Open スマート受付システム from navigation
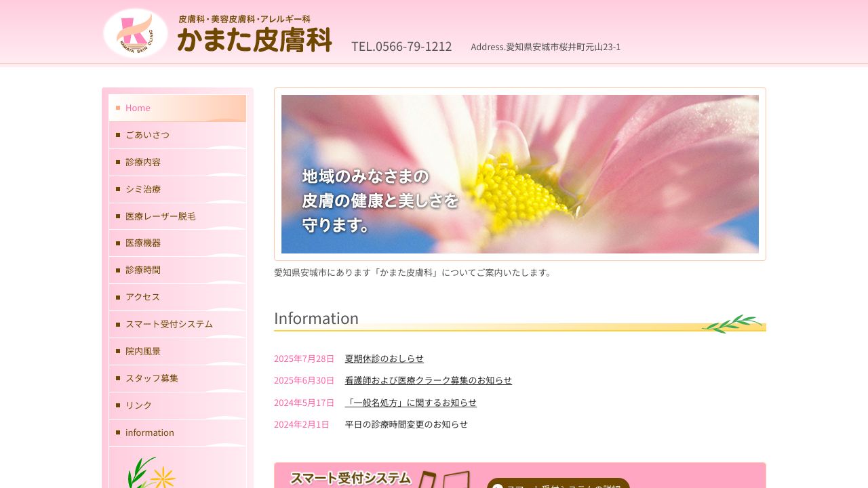This screenshot has width=868, height=488. [168, 324]
